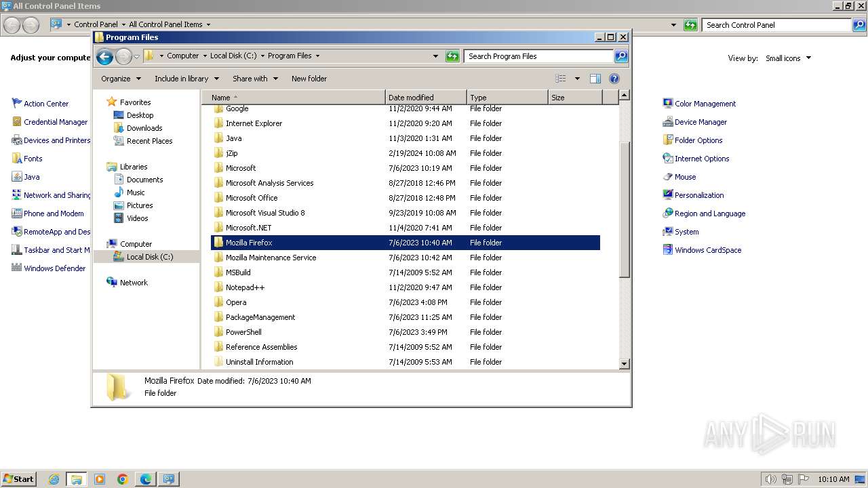Viewport: 868px width, 488px height.
Task: Sort by the Type column header
Action: click(507, 98)
